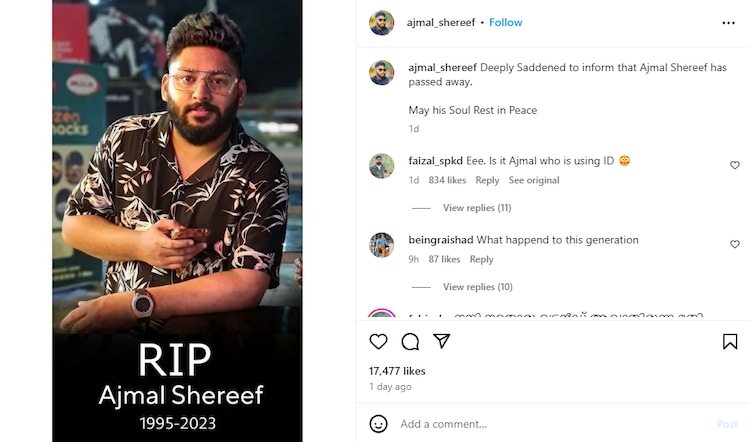
Task: Open faizal_spkd's profile avatar
Action: 381,165
